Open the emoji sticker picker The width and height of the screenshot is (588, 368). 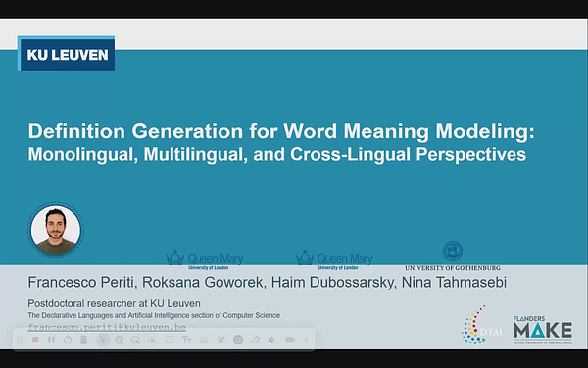(x=238, y=340)
